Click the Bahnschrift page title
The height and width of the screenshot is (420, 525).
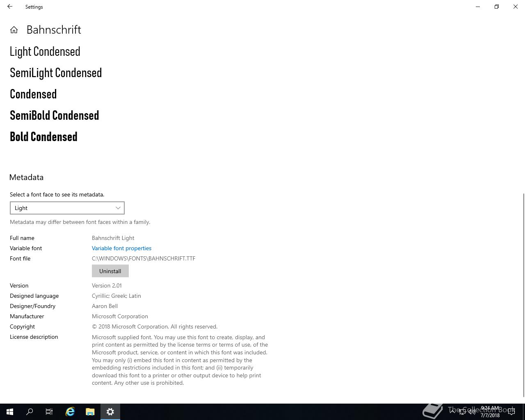point(54,30)
